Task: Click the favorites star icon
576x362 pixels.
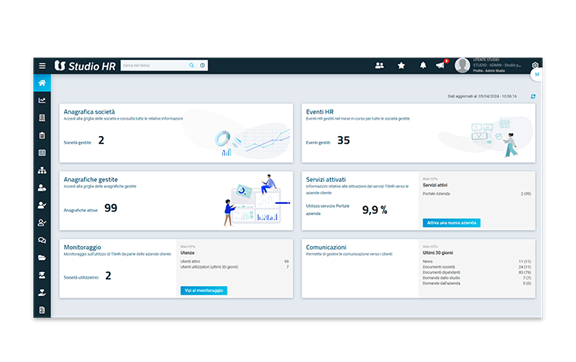Action: tap(401, 65)
